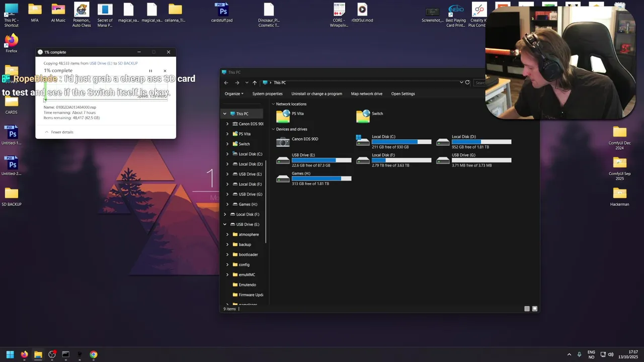Select the Canon EOS 90D camera device

coord(297,142)
